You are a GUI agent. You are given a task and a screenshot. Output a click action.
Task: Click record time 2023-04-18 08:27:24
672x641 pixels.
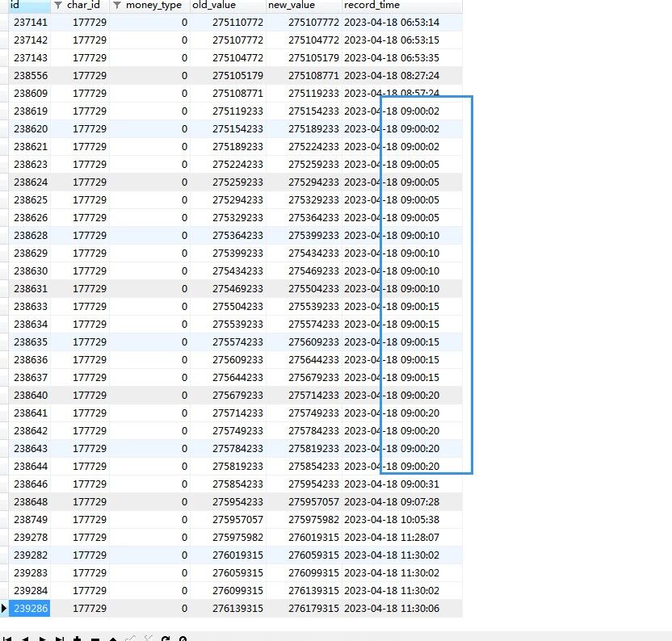[392, 75]
